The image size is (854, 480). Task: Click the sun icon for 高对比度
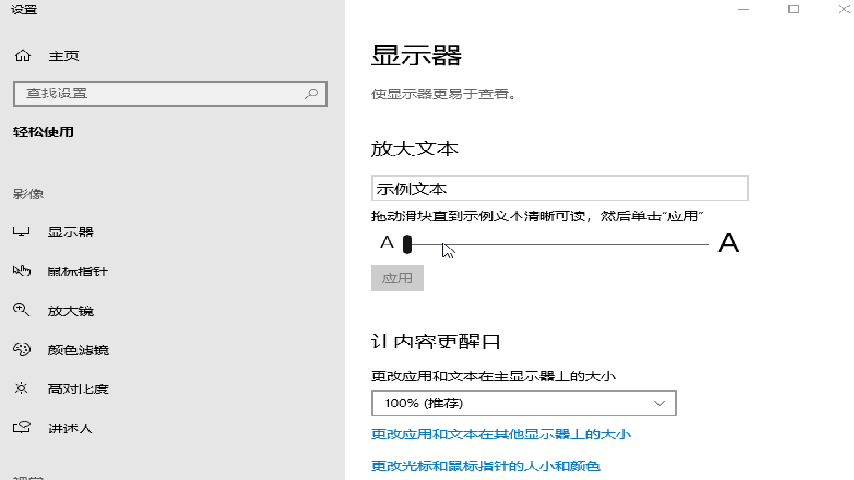22,388
